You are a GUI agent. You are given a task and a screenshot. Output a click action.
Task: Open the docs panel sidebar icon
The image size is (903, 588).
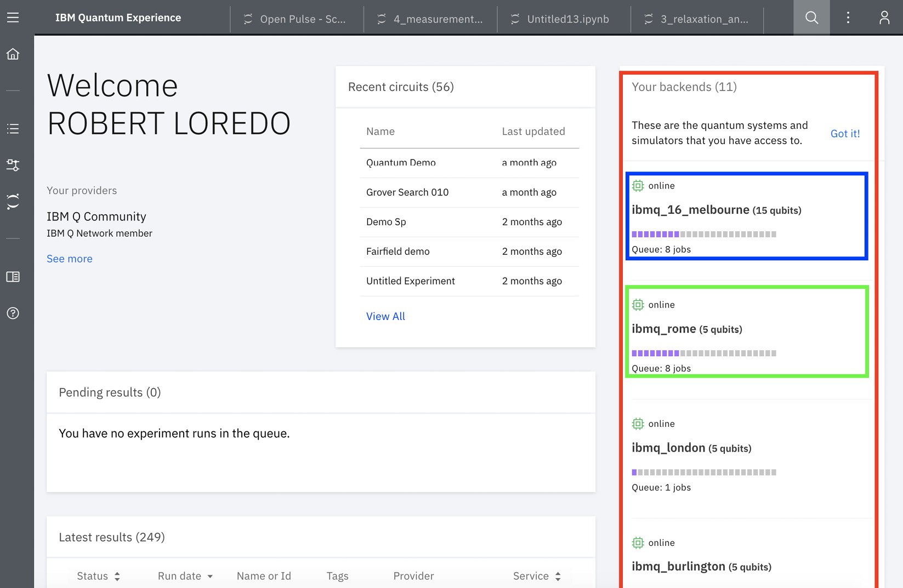13,277
